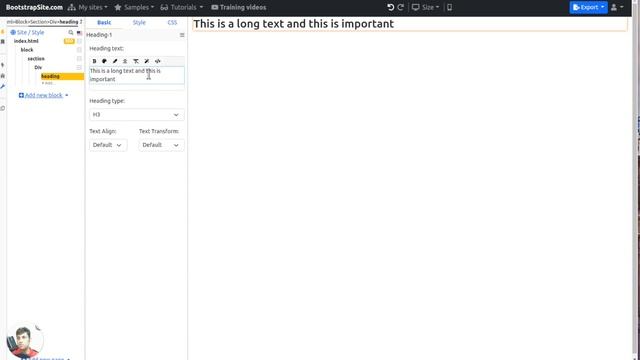Click the clear formatting icon
The height and width of the screenshot is (360, 640).
[x=136, y=61]
